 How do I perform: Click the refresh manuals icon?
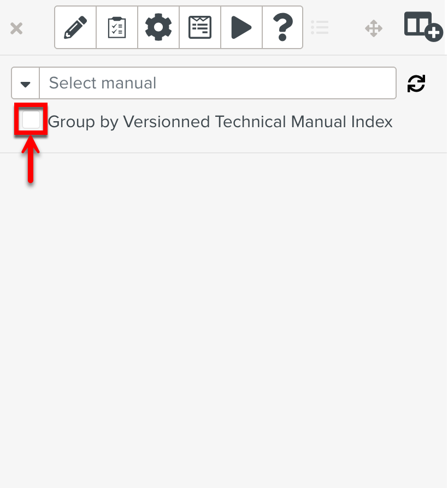pyautogui.click(x=416, y=84)
